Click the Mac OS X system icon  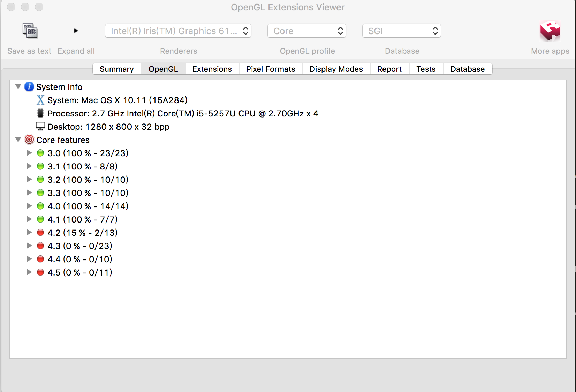40,100
